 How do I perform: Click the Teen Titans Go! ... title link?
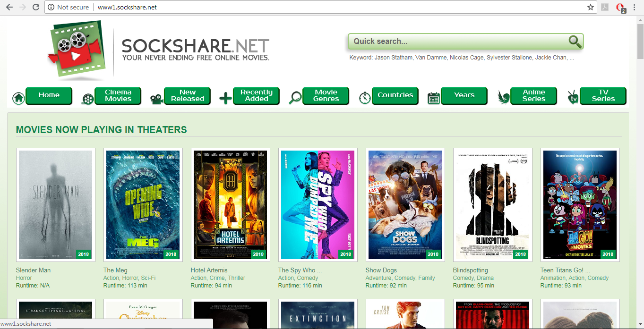point(565,270)
